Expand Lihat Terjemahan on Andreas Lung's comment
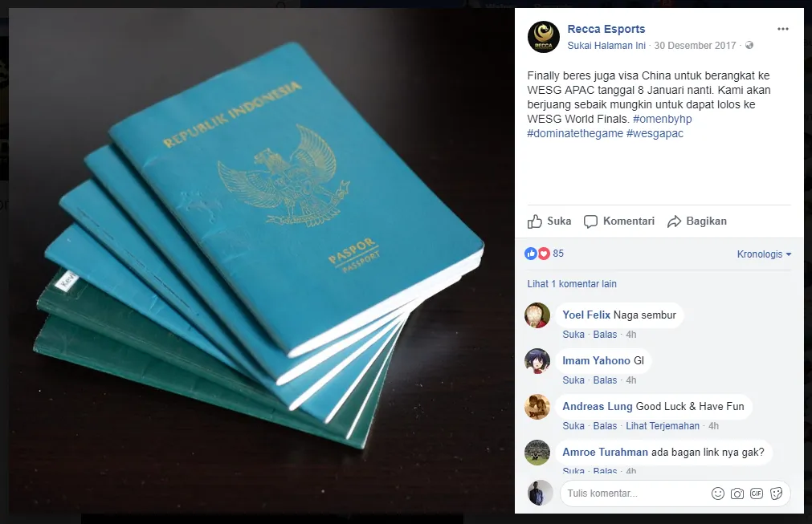The width and height of the screenshot is (812, 524). (663, 426)
